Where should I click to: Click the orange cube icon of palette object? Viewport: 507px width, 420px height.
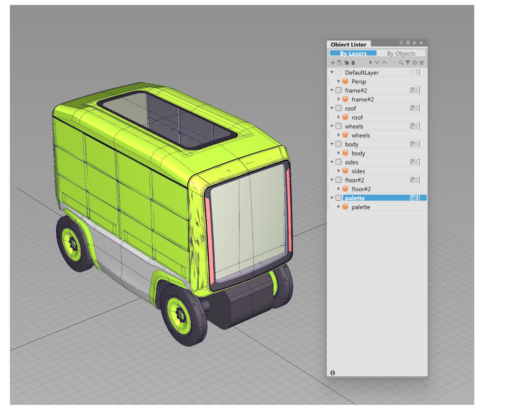[345, 207]
